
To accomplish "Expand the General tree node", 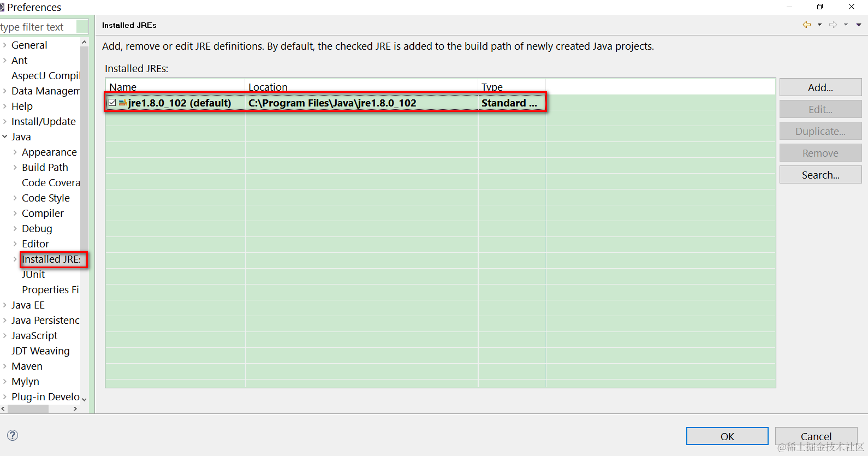I will point(5,45).
